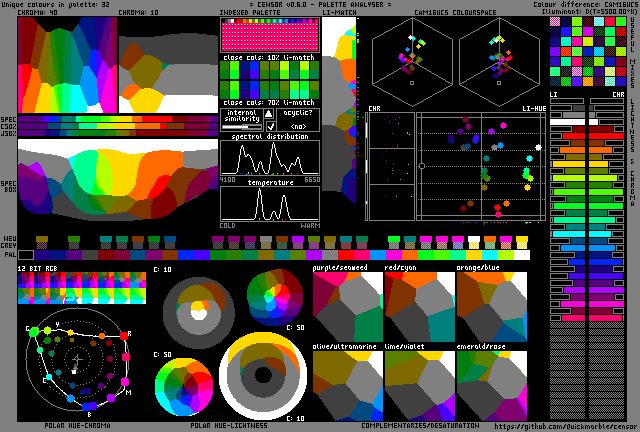Click the purple/seaweed complementary map
640x432 pixels.
348,307
